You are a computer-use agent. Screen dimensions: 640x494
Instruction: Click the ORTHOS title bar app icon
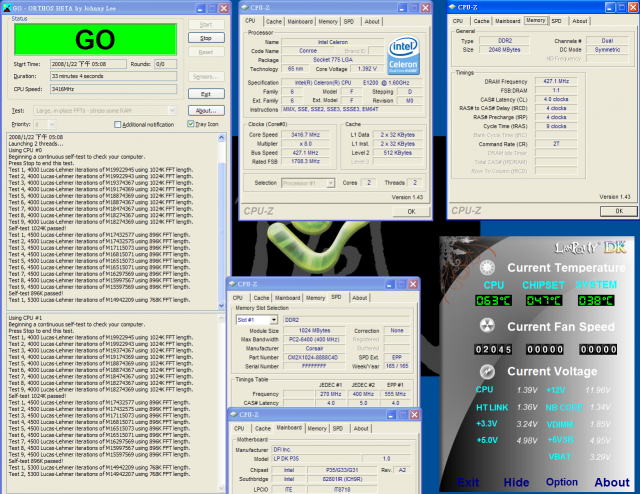[7, 8]
